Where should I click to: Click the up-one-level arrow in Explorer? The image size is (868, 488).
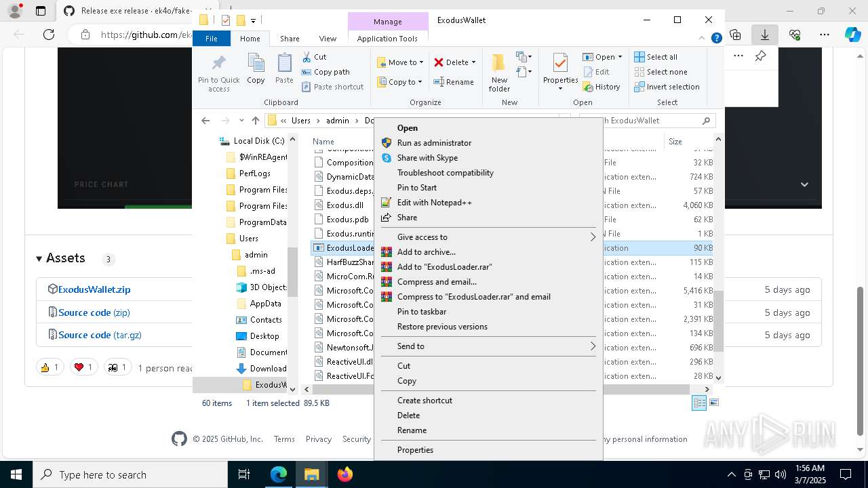pyautogui.click(x=255, y=121)
